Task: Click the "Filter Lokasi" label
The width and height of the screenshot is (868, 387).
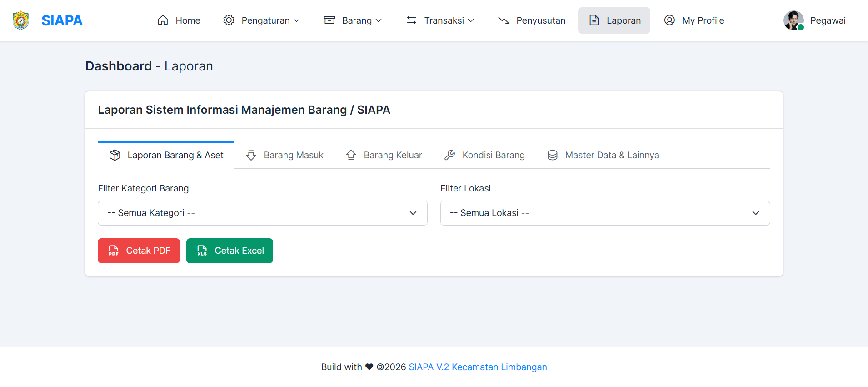Action: point(465,188)
